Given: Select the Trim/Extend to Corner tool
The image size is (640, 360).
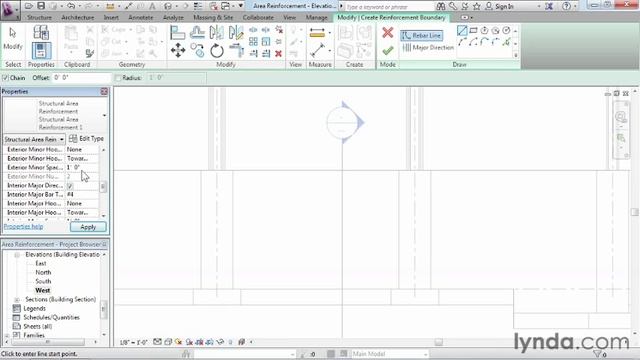Looking at the screenshot, I should pyautogui.click(x=236, y=51).
